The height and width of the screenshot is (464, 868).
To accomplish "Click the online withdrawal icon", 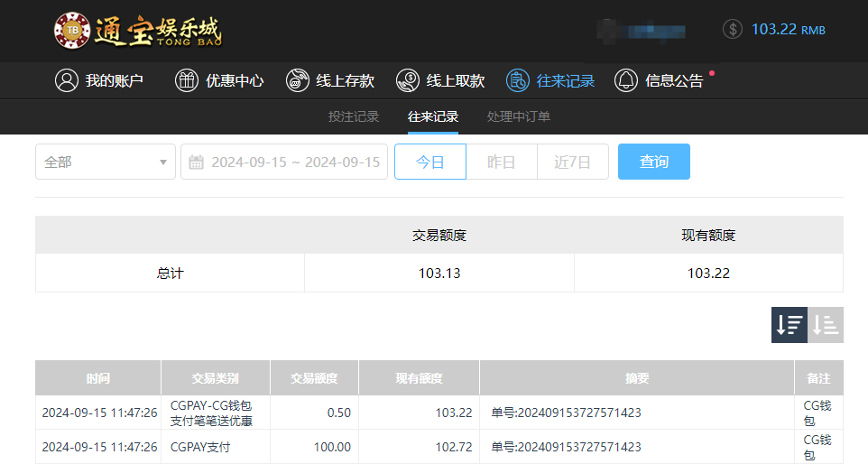I will pyautogui.click(x=408, y=80).
